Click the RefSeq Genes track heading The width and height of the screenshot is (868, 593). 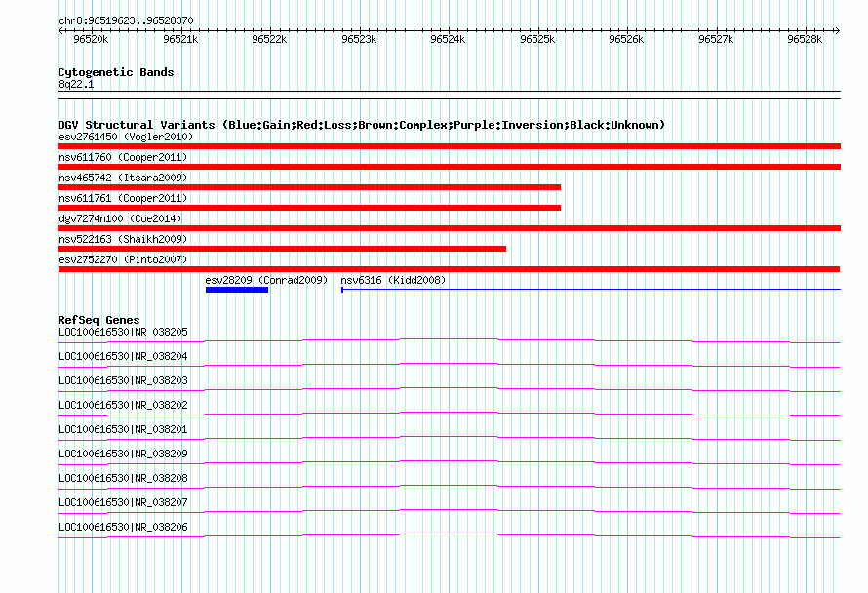tap(99, 320)
